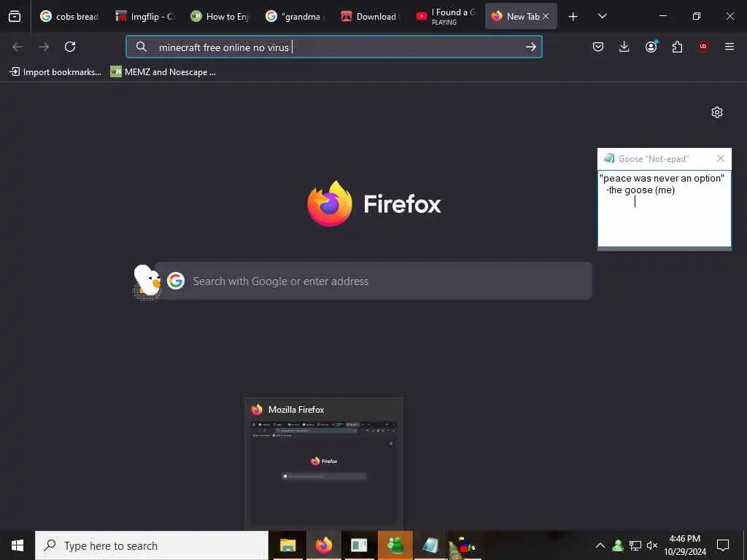This screenshot has width=747, height=560.
Task: Minimize the Firefox window
Action: 662,16
